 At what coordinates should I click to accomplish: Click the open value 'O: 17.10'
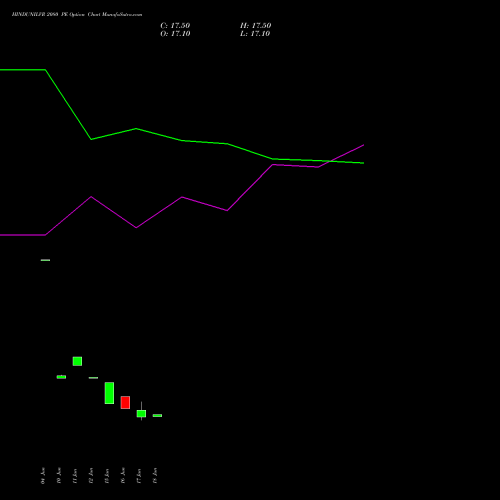pyautogui.click(x=175, y=34)
